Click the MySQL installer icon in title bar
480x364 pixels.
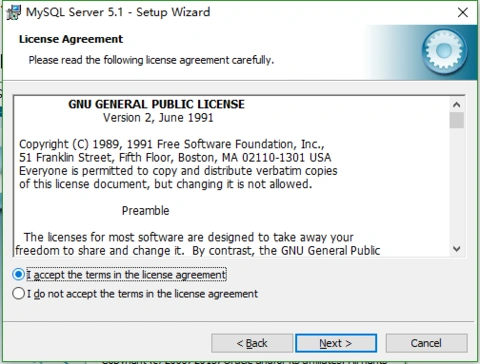[13, 13]
